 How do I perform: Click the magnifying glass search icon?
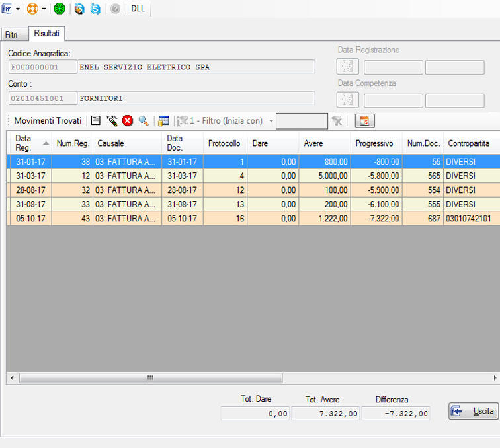(x=144, y=121)
